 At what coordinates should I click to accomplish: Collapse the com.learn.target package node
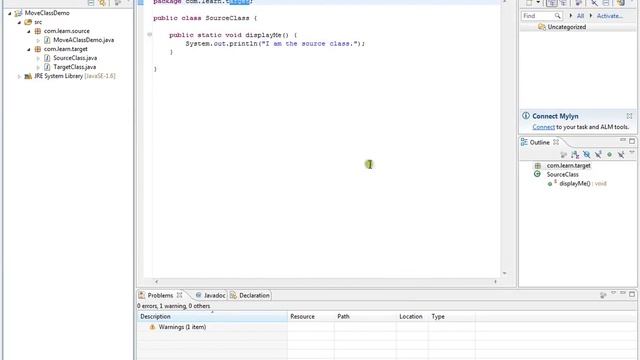[x=29, y=49]
